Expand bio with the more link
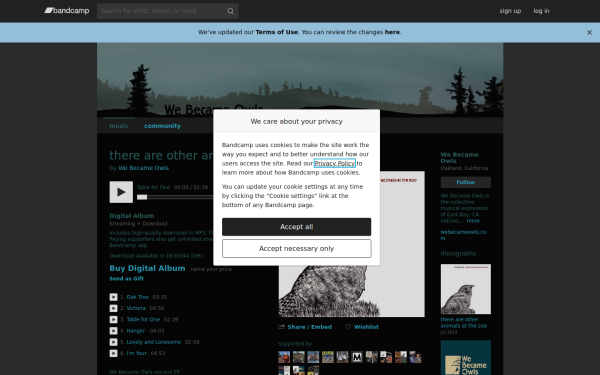Screen dimensions: 600x375 pyautogui.click(x=473, y=221)
